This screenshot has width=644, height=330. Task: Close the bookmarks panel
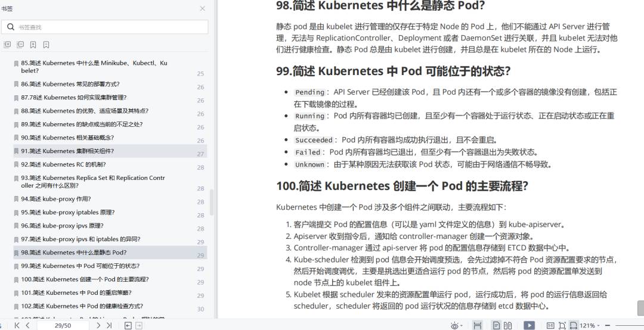pos(203,8)
